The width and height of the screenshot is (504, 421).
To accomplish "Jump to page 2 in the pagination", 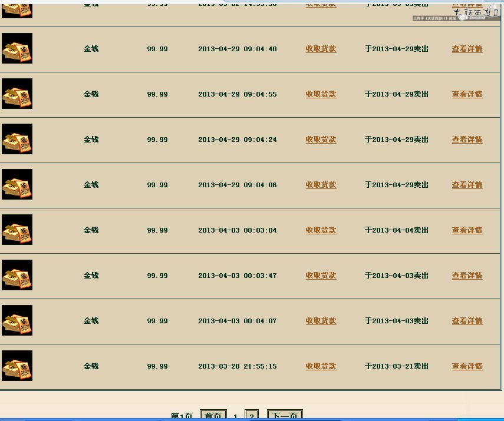I will click(252, 416).
